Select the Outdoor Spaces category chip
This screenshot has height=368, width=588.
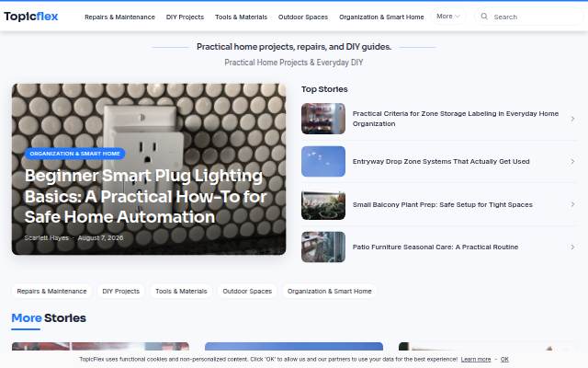coord(247,291)
